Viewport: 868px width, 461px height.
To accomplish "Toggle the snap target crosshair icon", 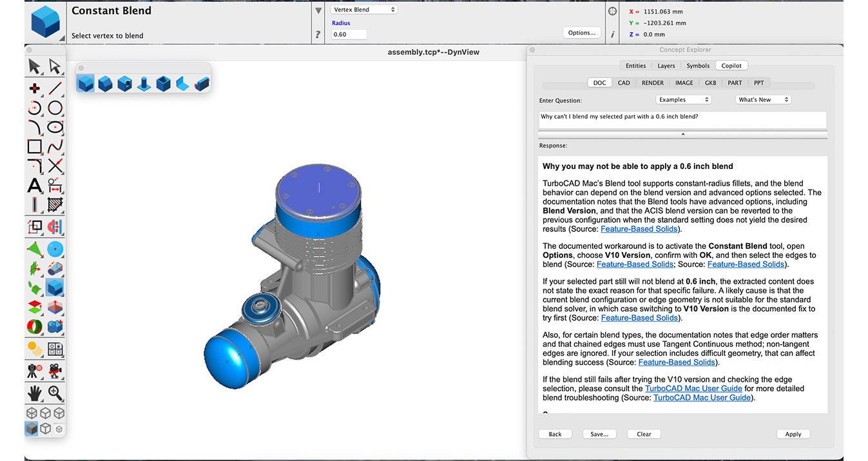I will pos(612,11).
